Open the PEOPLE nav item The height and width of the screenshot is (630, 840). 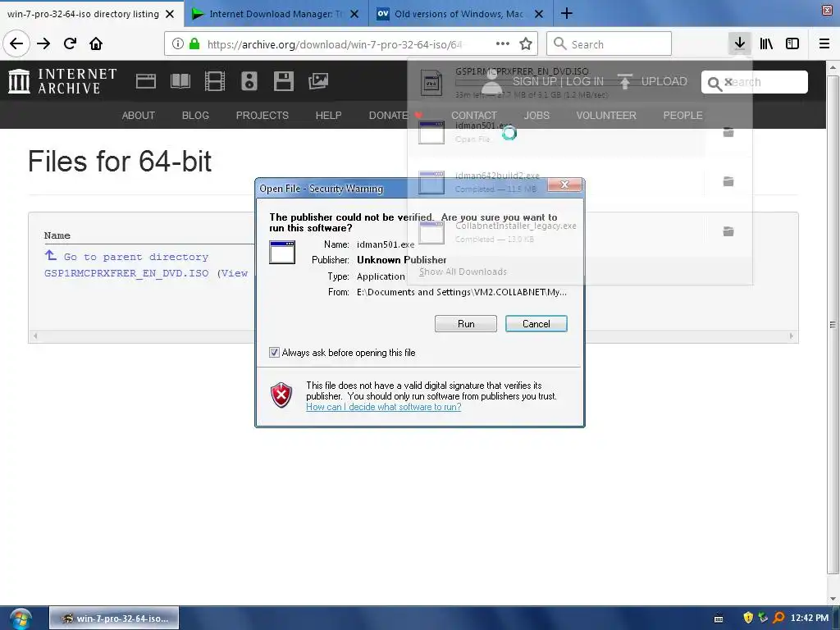pos(682,115)
